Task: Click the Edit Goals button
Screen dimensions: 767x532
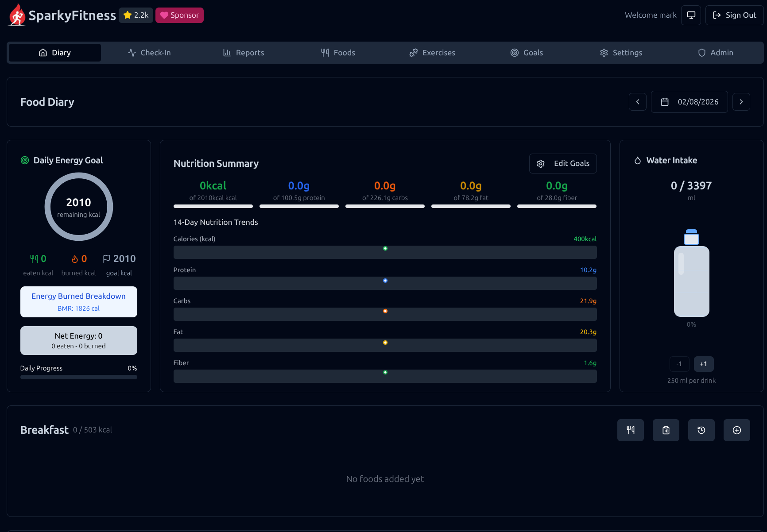Action: pyautogui.click(x=563, y=163)
